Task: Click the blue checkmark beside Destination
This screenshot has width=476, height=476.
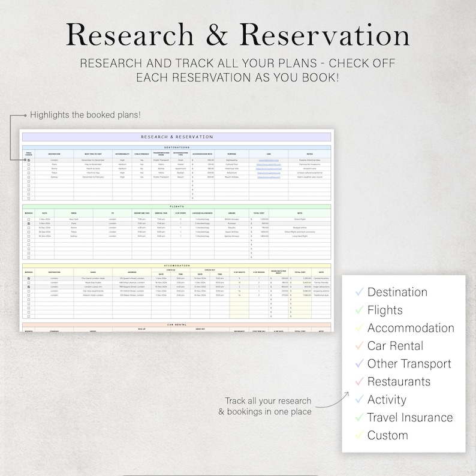Action: tap(359, 292)
